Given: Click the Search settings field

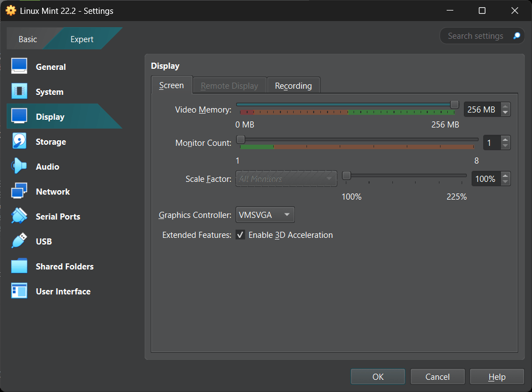Looking at the screenshot, I should pyautogui.click(x=477, y=36).
